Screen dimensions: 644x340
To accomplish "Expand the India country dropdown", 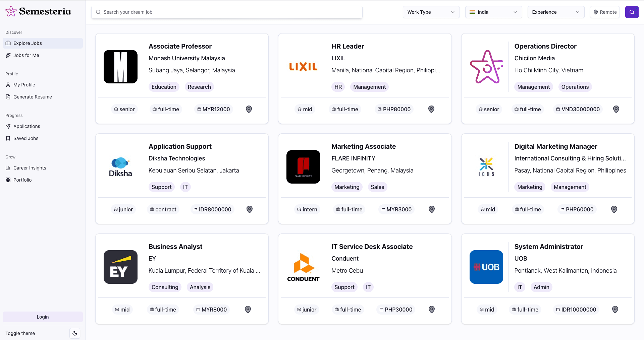I will point(493,12).
